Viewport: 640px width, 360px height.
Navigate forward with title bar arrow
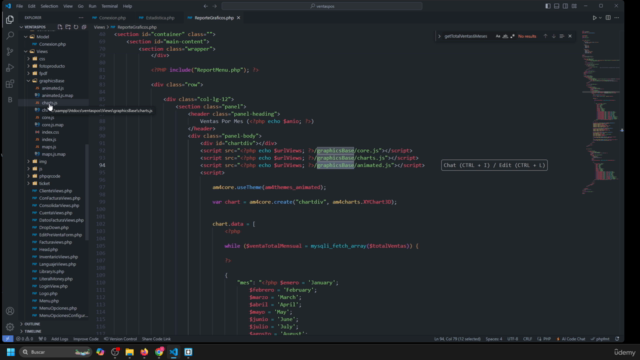[215, 6]
